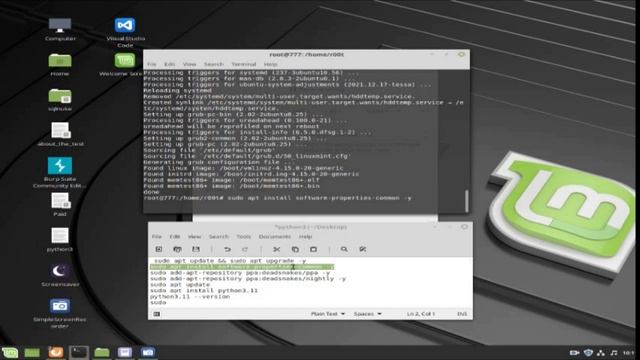Click Ln 2, Col 1 status indicator
This screenshot has height=360, width=640.
pyautogui.click(x=420, y=314)
